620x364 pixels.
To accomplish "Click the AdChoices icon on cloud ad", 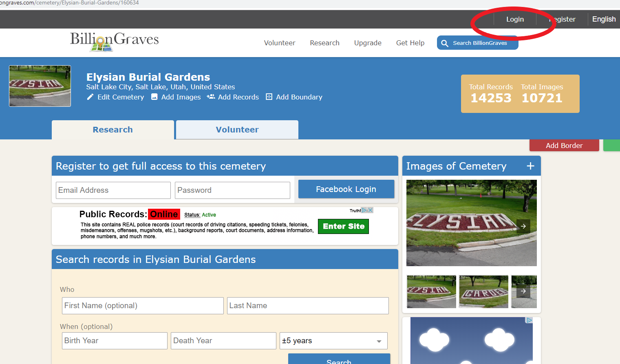I will [x=529, y=320].
